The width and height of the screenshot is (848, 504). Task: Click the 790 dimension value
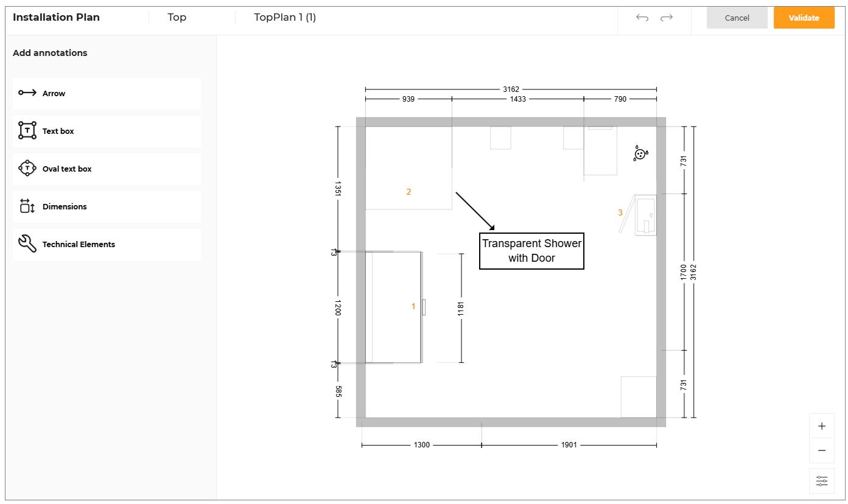pos(620,99)
